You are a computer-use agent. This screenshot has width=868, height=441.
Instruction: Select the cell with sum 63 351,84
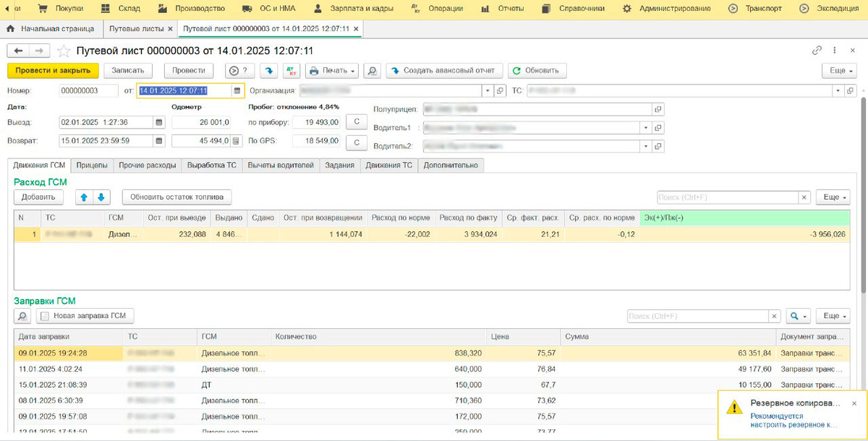pos(667,354)
